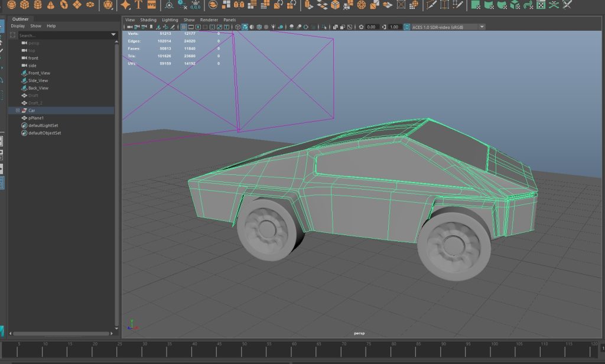Screen dimensions: 605x364
Task: Create a polygon cube from the shelf
Action: (x=25, y=5)
